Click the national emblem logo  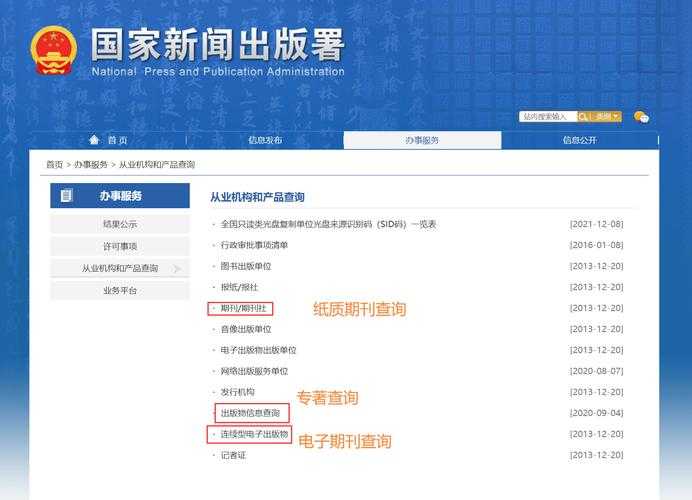coord(53,49)
